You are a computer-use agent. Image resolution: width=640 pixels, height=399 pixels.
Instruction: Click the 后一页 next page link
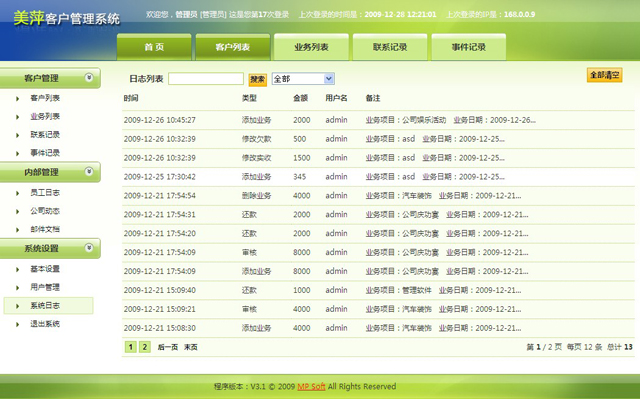point(168,347)
